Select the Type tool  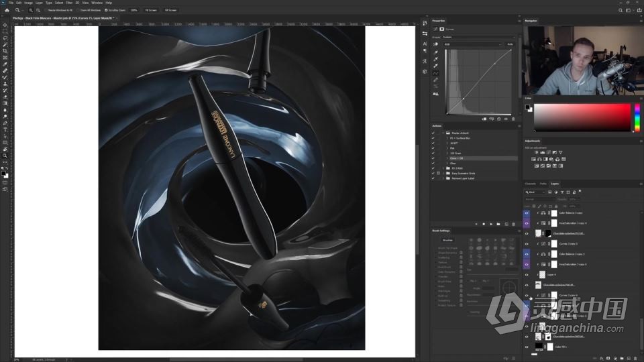(x=5, y=129)
